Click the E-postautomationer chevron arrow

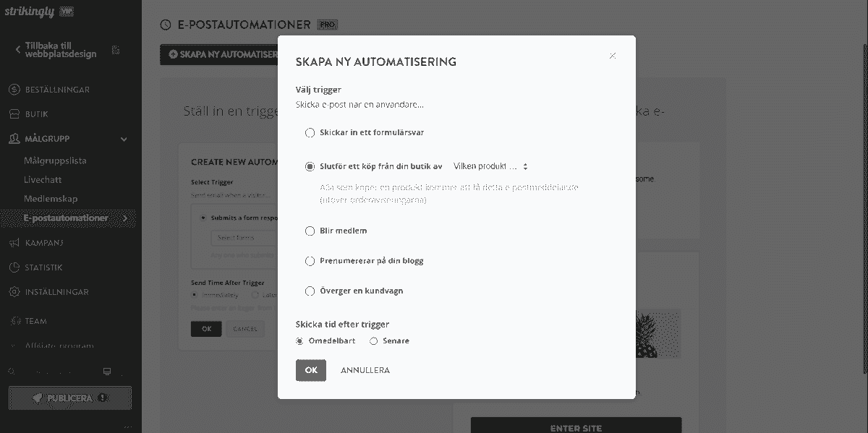click(125, 218)
